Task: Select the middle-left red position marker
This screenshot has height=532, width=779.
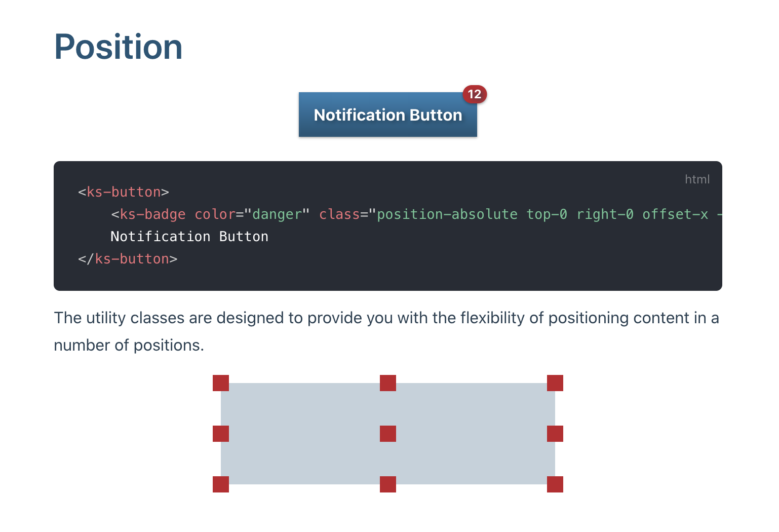Action: 221,433
